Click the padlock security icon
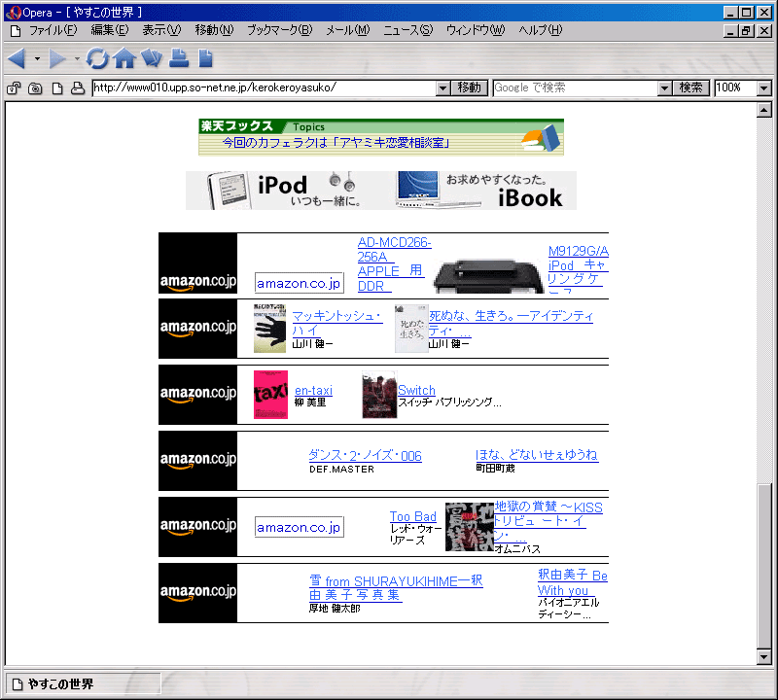778x700 pixels. pyautogui.click(x=14, y=88)
